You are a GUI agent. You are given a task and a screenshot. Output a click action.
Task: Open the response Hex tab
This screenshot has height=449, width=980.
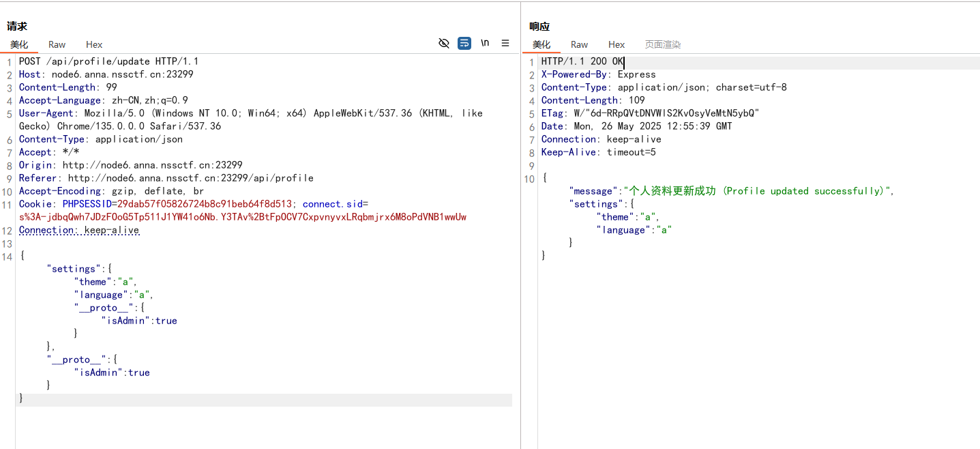(x=617, y=44)
